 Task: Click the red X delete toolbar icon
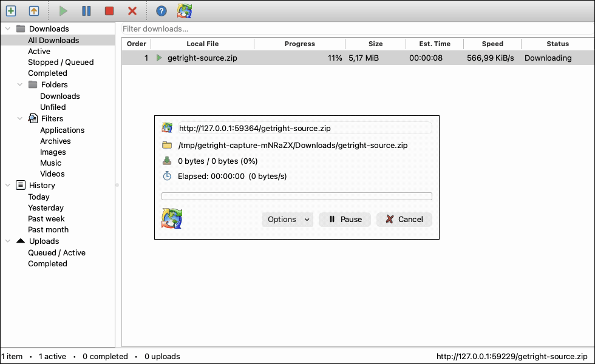pyautogui.click(x=132, y=11)
